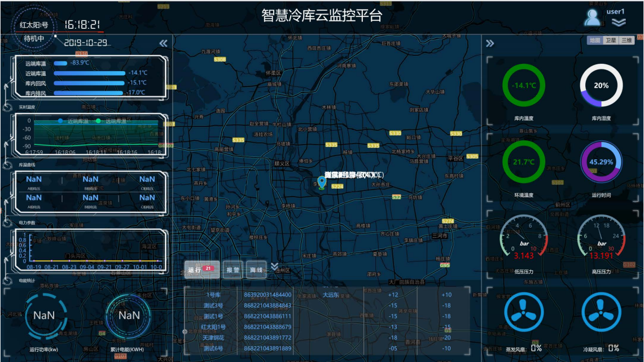
Task: Open the 天津钢花 device row
Action: pos(327,337)
